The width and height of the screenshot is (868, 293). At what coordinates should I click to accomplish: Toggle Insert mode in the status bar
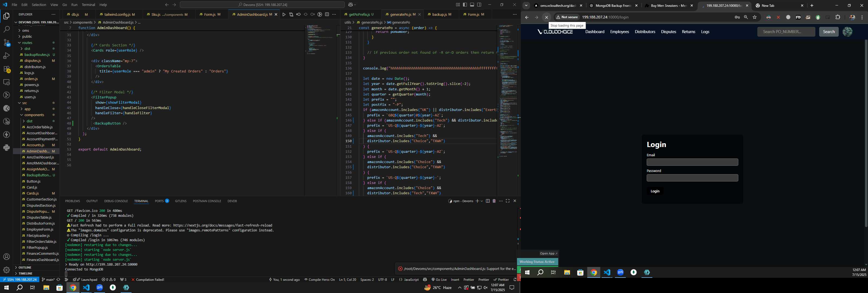[455, 279]
